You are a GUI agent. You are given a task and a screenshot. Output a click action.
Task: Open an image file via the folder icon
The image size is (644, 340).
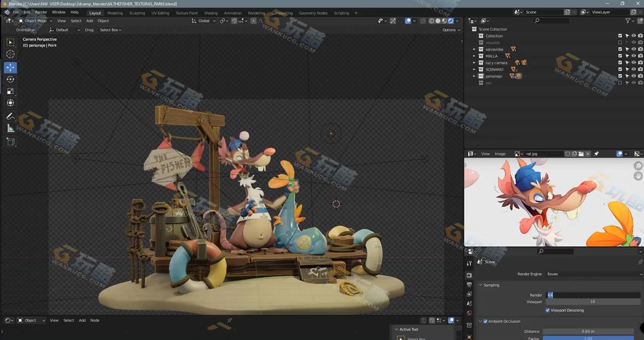tap(581, 154)
